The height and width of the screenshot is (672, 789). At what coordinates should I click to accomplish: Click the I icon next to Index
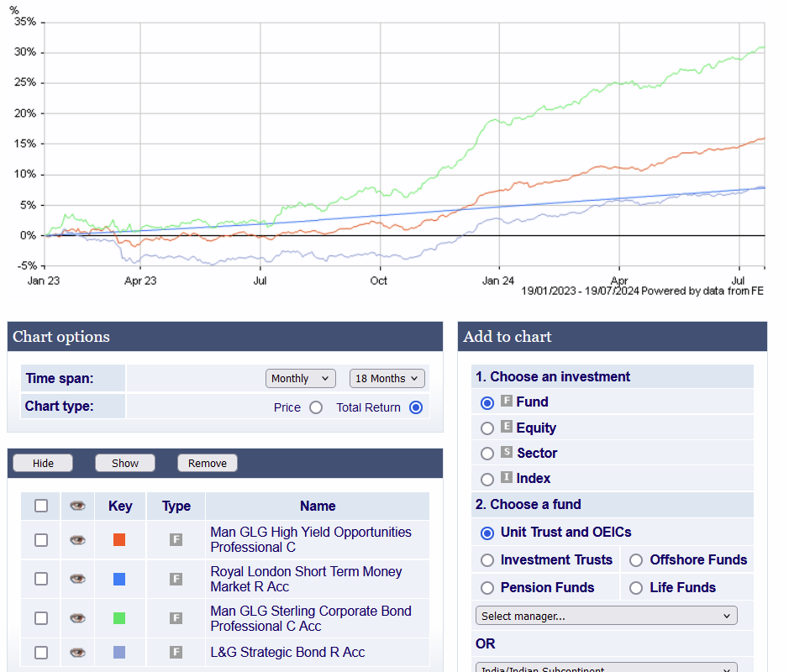click(507, 478)
